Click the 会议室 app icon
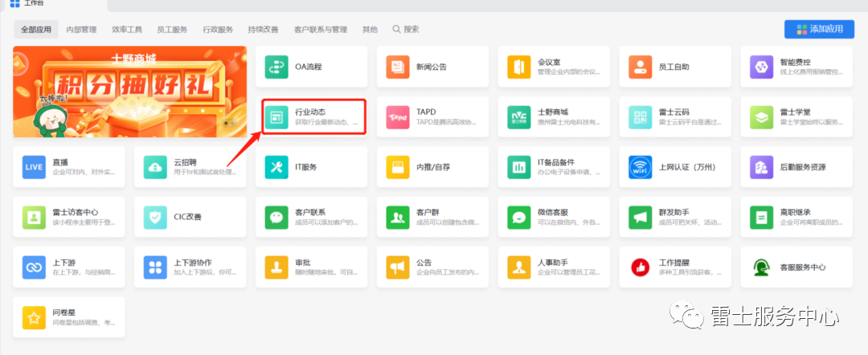The height and width of the screenshot is (355, 868). click(x=518, y=67)
